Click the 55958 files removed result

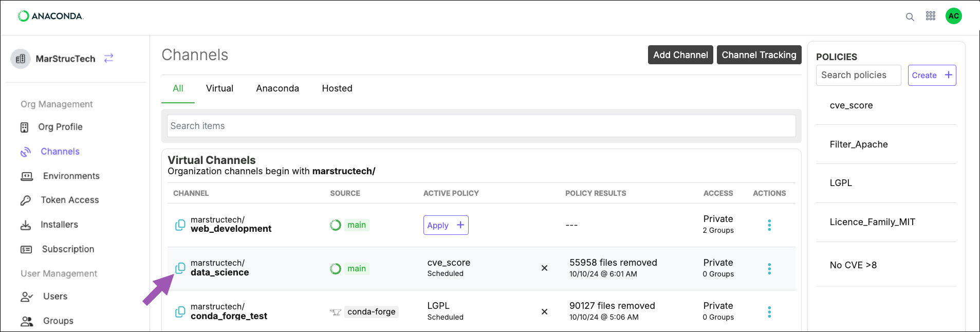613,263
